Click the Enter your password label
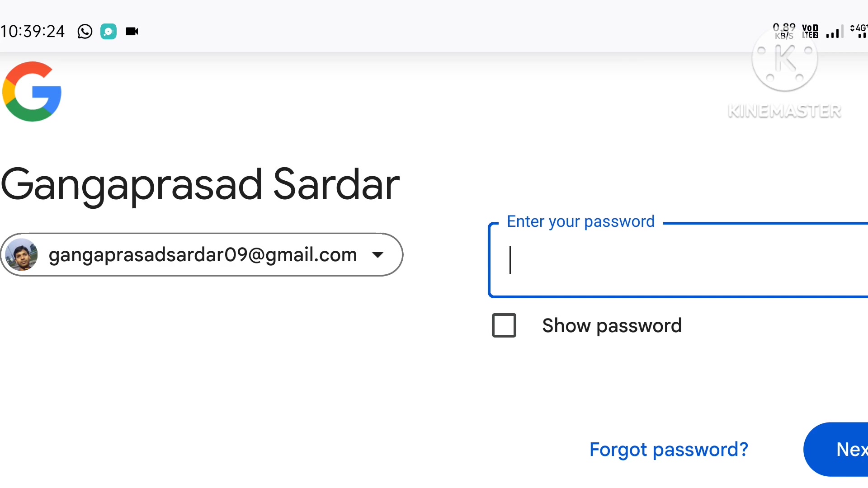Screen dimensions: 868x488 point(581,221)
